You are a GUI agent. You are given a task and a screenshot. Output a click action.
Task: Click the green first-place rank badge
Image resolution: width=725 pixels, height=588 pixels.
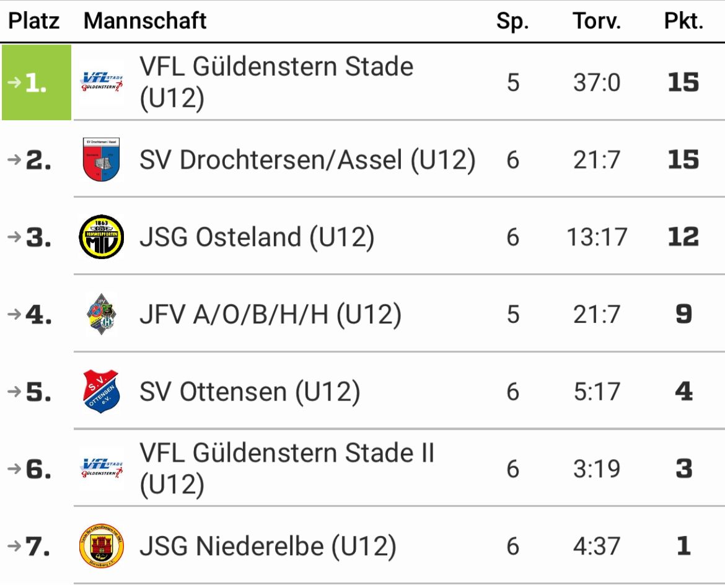[37, 82]
